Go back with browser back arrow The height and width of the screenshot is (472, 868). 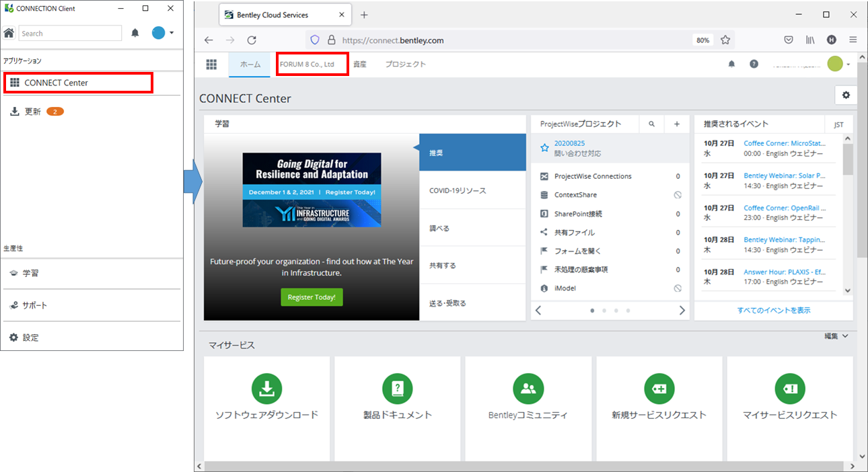pos(209,40)
